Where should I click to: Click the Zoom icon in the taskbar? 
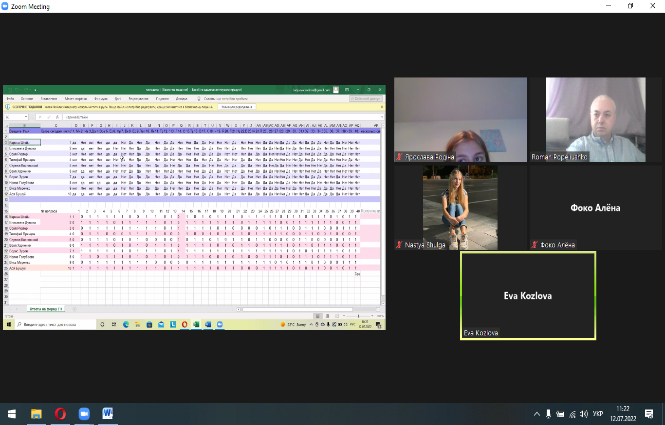[84, 413]
